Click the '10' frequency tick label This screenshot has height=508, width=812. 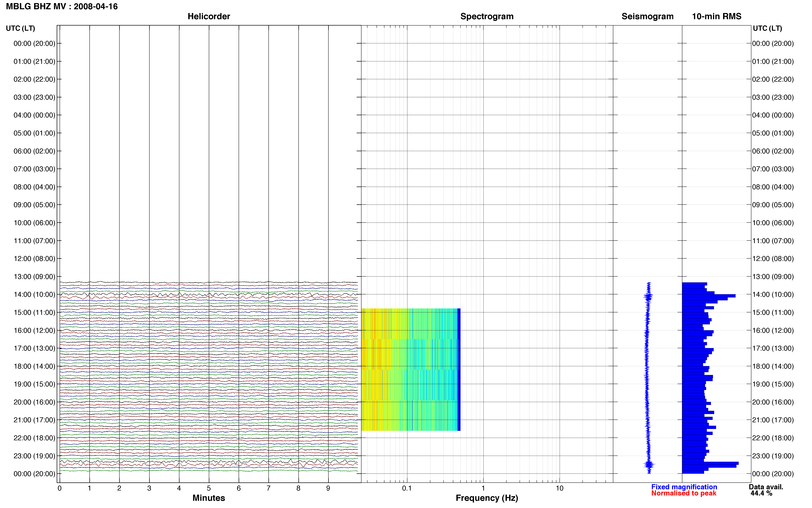pos(559,488)
